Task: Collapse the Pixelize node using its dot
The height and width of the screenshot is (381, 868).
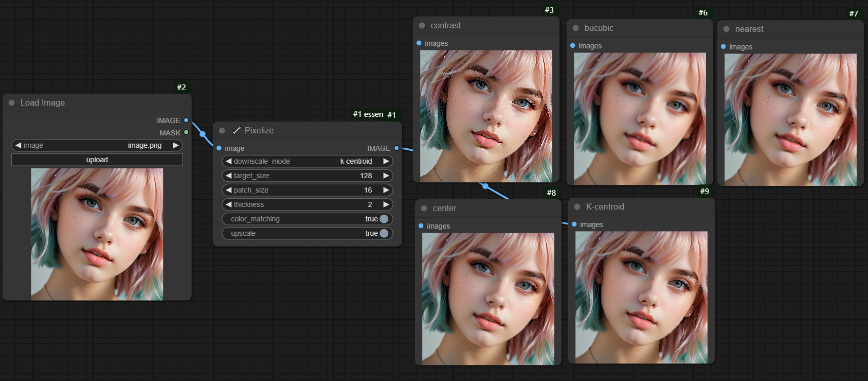Action: pyautogui.click(x=222, y=131)
